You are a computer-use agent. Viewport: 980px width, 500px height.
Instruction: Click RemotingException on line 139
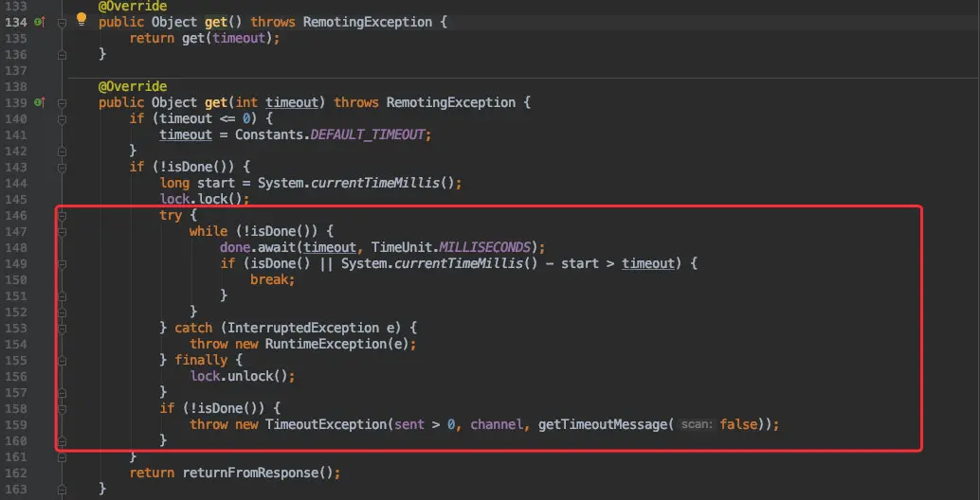451,102
